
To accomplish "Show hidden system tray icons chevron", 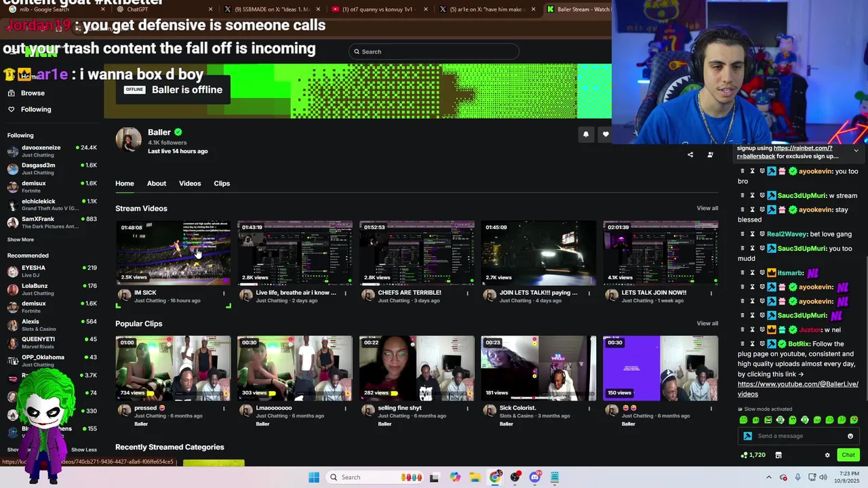I will [x=768, y=477].
